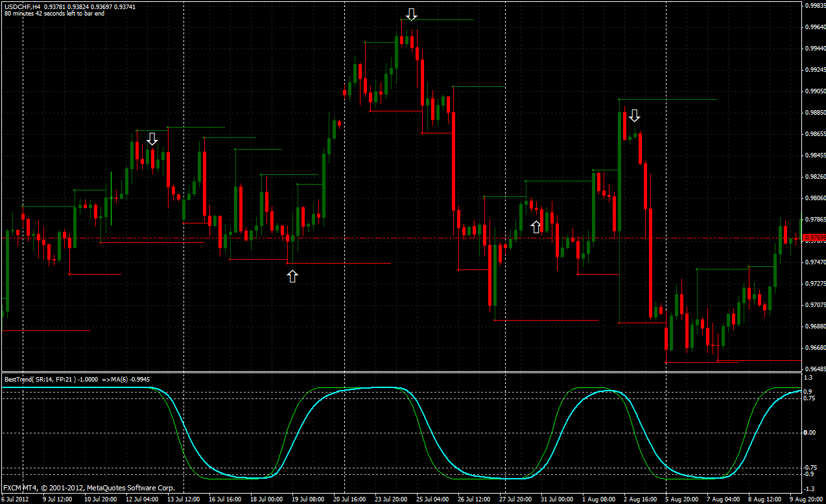This screenshot has height=504, width=826.
Task: Click the 0.99050 price axis label
Action: pyautogui.click(x=814, y=91)
